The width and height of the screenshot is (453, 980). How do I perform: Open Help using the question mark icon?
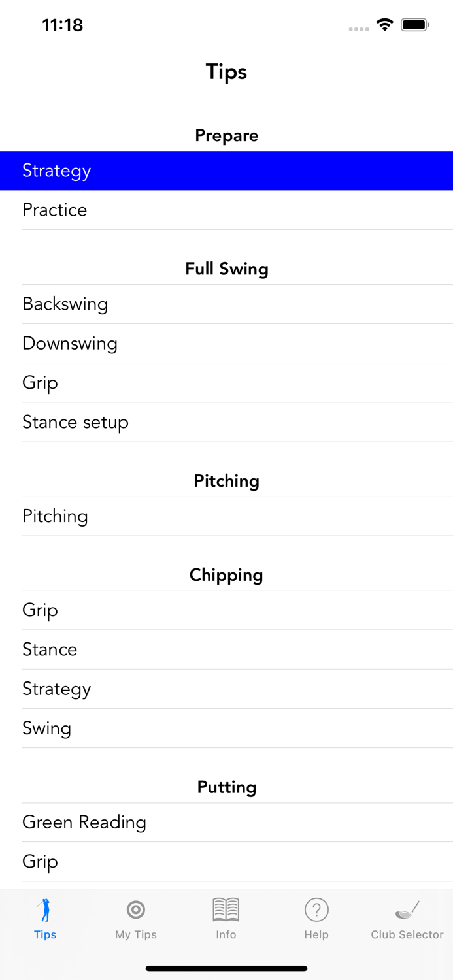(316, 909)
